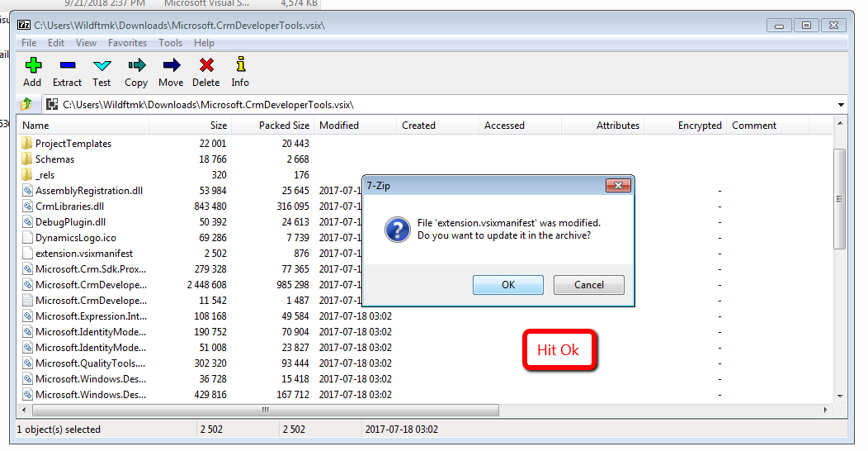Open the Help menu
This screenshot has width=868, height=451.
(x=204, y=43)
